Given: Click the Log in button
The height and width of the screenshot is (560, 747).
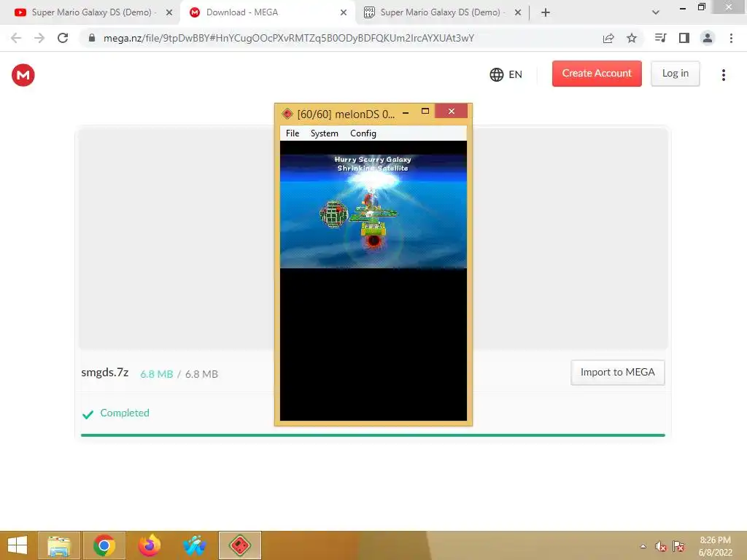Looking at the screenshot, I should [x=675, y=74].
